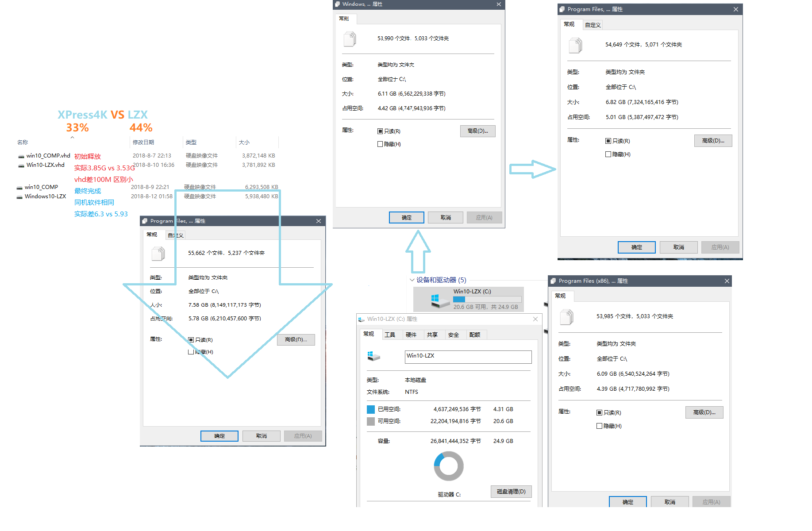
Task: Select the Windows10-LZX file name
Action: coord(45,196)
